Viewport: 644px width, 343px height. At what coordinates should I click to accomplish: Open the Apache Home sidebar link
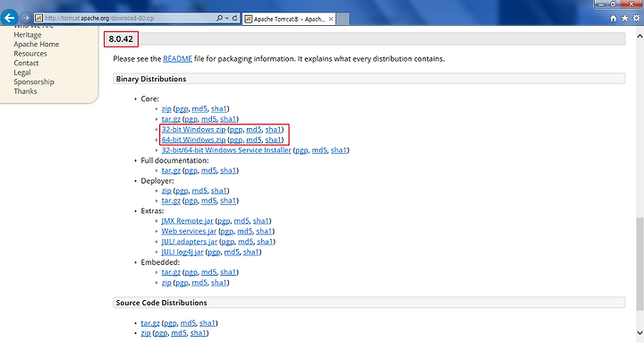36,44
